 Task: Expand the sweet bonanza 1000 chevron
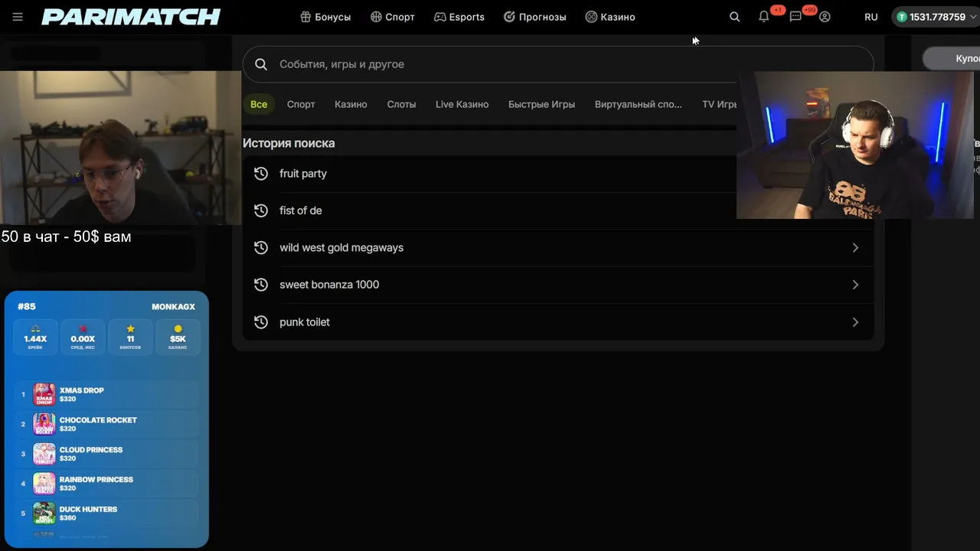coord(855,285)
